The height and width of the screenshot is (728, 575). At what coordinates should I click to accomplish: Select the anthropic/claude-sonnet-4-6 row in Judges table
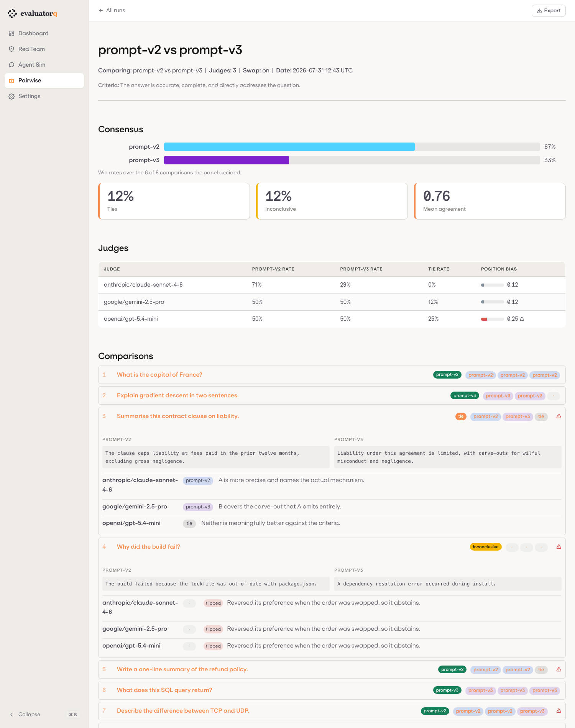click(332, 285)
